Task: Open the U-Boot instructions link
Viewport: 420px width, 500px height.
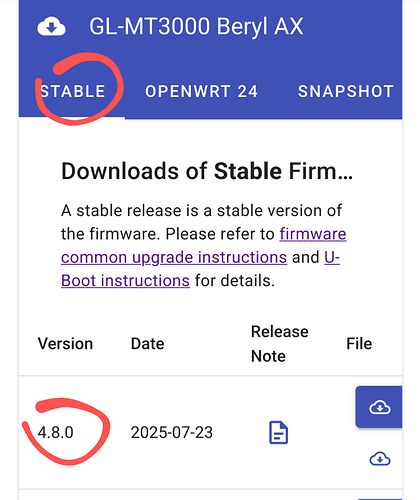Action: (200, 269)
